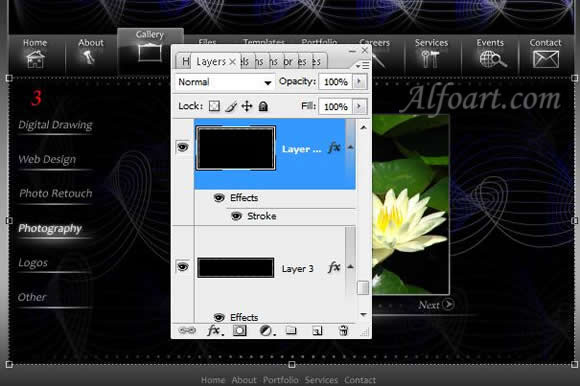580x386 pixels.
Task: Click the Gallery frame icon
Action: (150, 53)
